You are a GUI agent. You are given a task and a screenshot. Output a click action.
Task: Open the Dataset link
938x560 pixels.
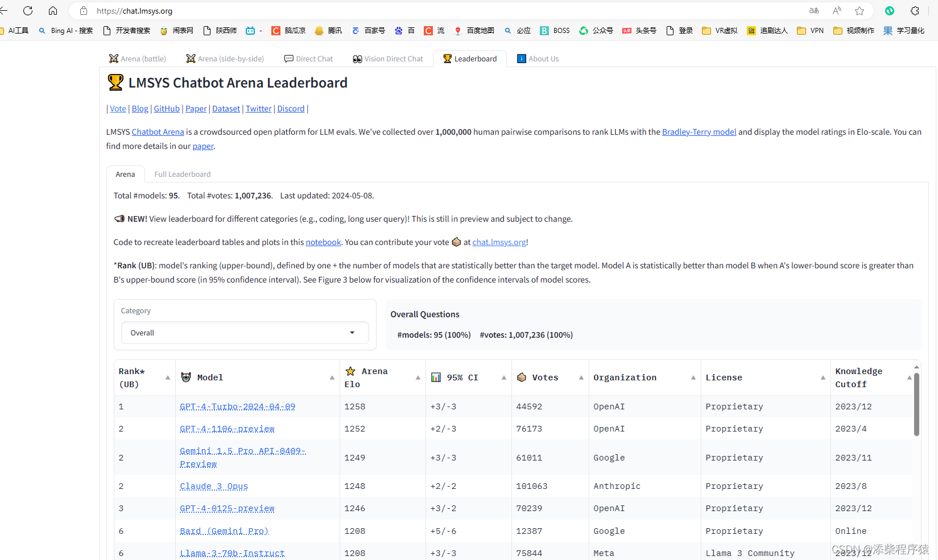[x=226, y=109]
